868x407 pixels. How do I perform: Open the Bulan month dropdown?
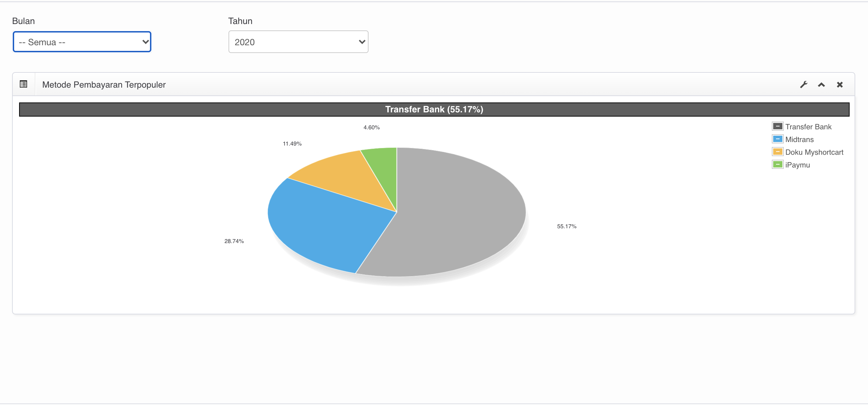click(x=82, y=42)
